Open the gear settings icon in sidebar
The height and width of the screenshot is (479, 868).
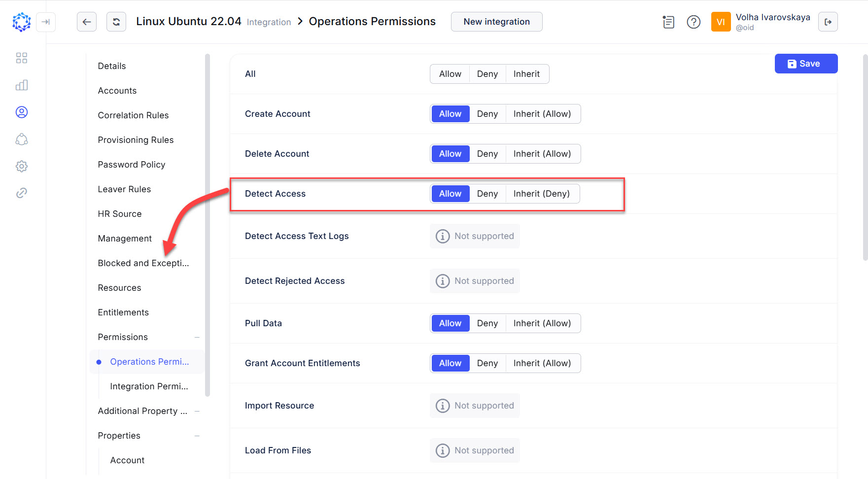point(22,166)
